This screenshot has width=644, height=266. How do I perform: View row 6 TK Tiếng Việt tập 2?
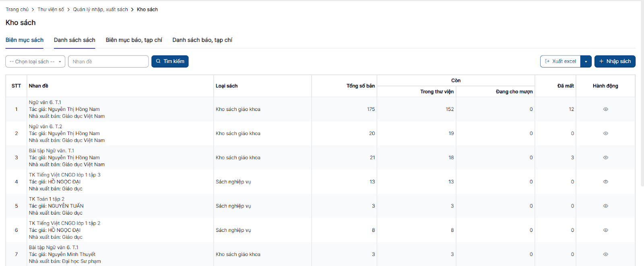605,230
